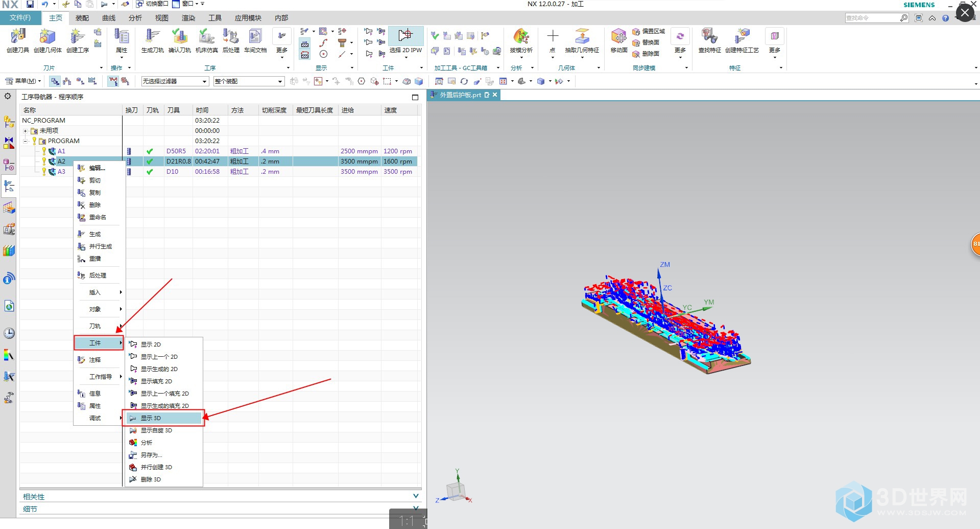Click 偏置区域 in the ribbon
The height and width of the screenshot is (529, 980).
(x=649, y=31)
